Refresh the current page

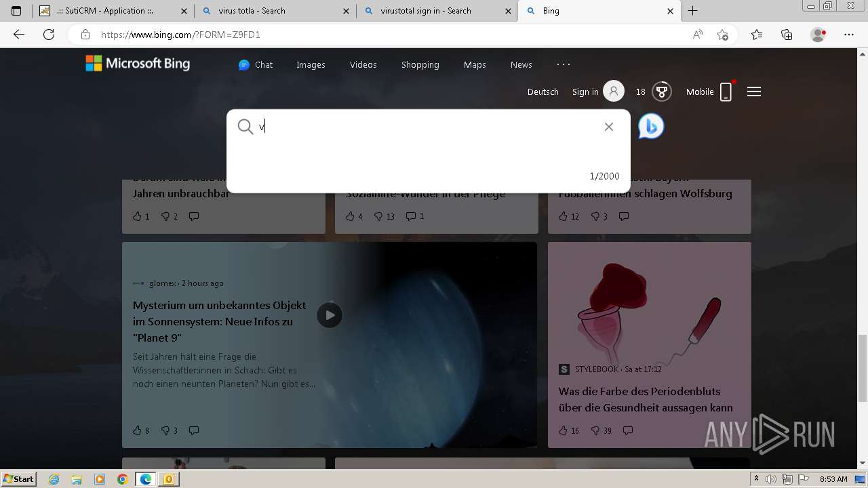click(x=49, y=35)
